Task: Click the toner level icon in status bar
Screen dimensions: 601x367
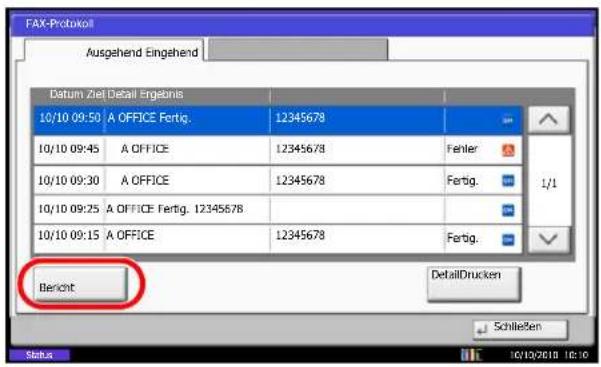Action: (x=471, y=355)
